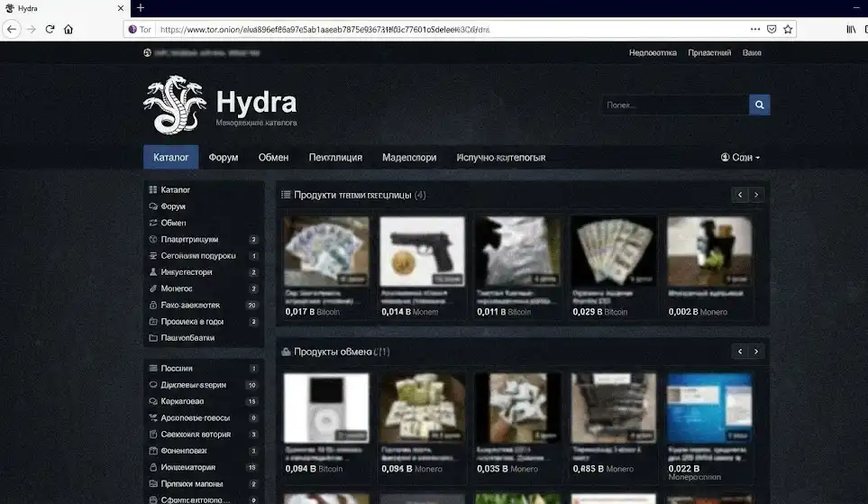Click the first of three top header links

point(653,52)
